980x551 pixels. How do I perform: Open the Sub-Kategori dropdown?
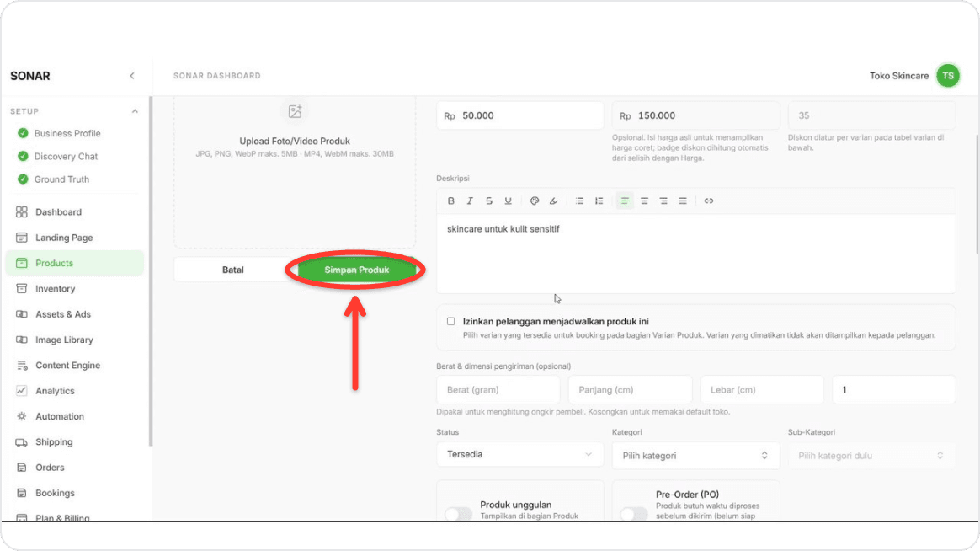coord(871,455)
